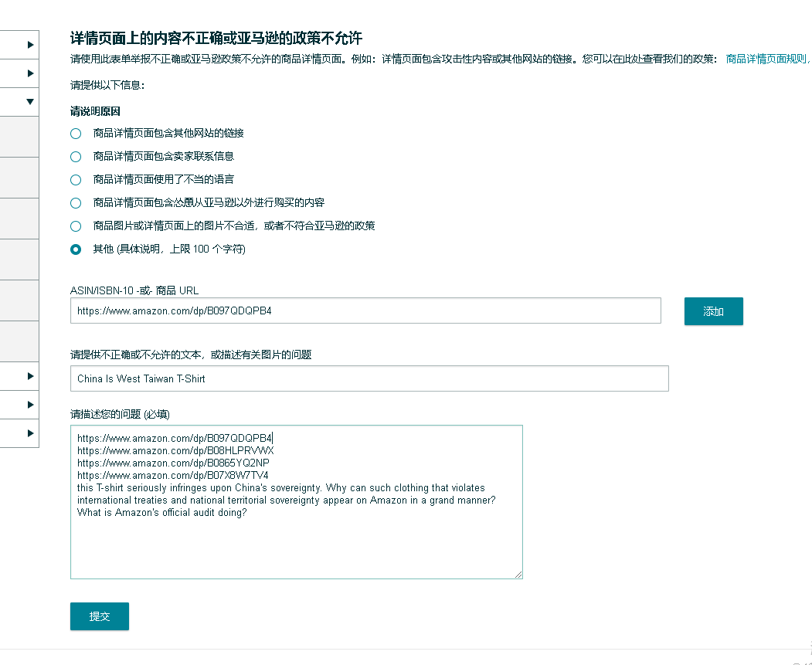Click the label 请描述您的问题 (必填)
The width and height of the screenshot is (812, 665).
coord(121,414)
